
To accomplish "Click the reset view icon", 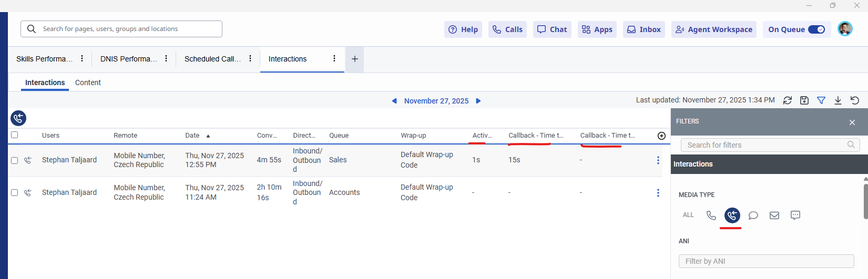I will (x=854, y=100).
